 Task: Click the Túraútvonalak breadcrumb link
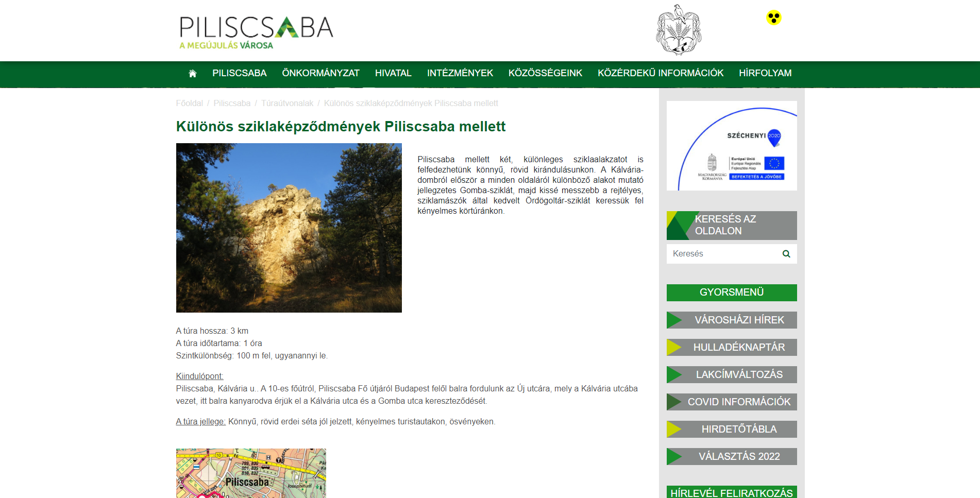[x=287, y=104]
